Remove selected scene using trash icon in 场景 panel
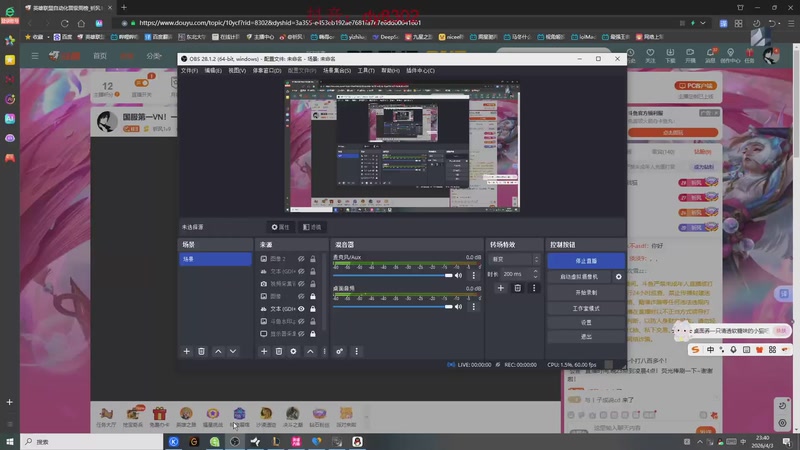Image resolution: width=800 pixels, height=450 pixels. tap(202, 352)
